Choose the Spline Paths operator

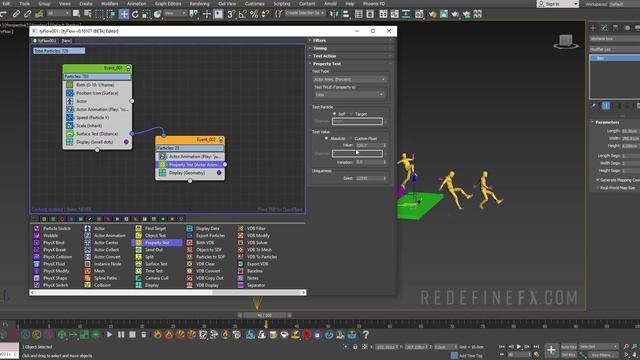[105, 278]
